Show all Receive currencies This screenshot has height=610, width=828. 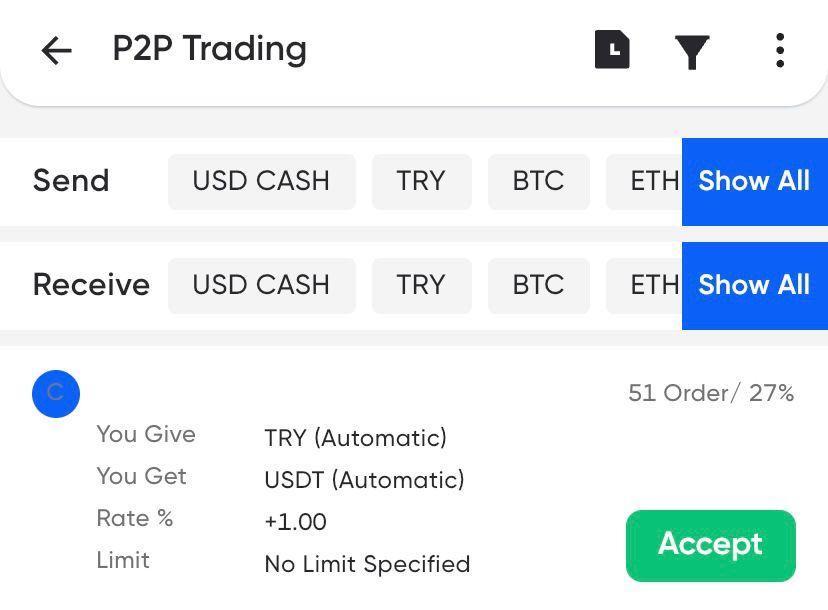(x=754, y=285)
